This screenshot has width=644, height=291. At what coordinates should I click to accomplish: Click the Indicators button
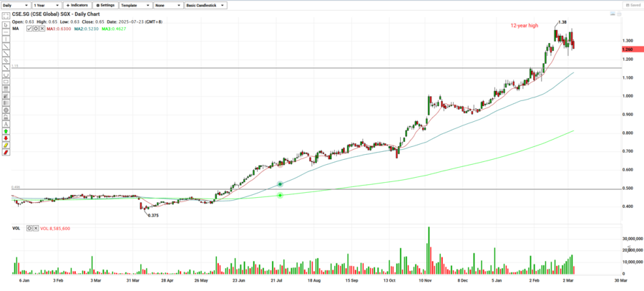[x=76, y=5]
